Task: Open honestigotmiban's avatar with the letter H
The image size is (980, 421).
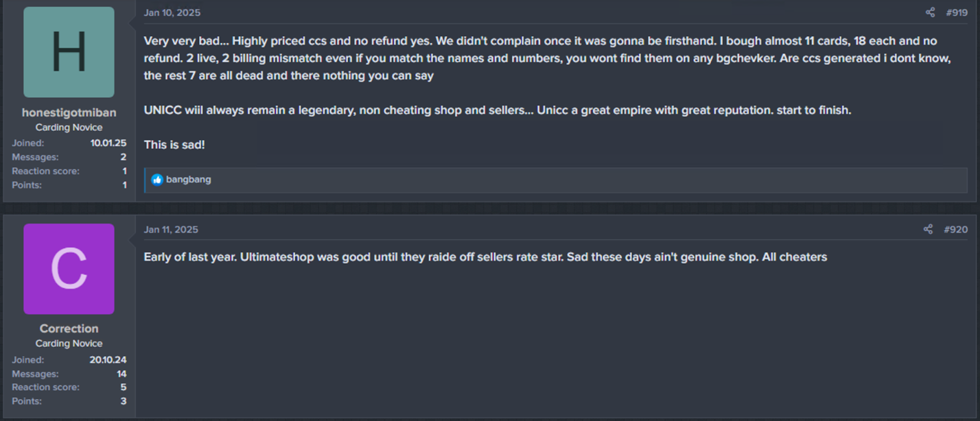Action: pyautogui.click(x=68, y=52)
